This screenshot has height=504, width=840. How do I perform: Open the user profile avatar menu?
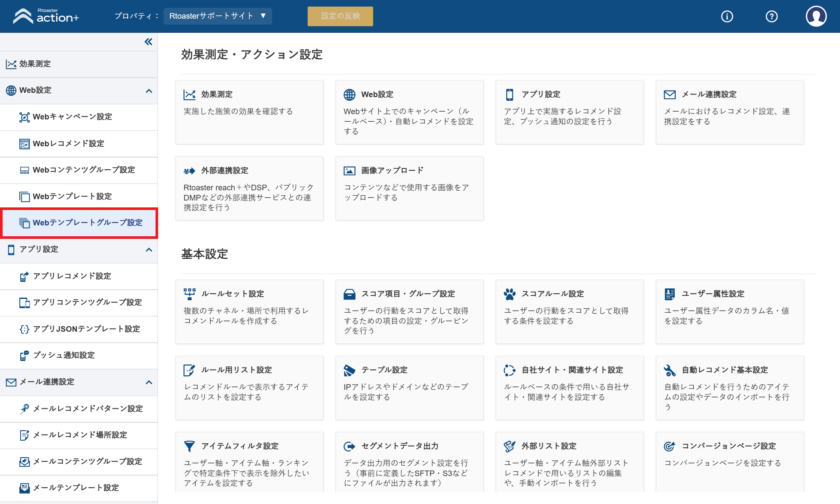point(816,16)
